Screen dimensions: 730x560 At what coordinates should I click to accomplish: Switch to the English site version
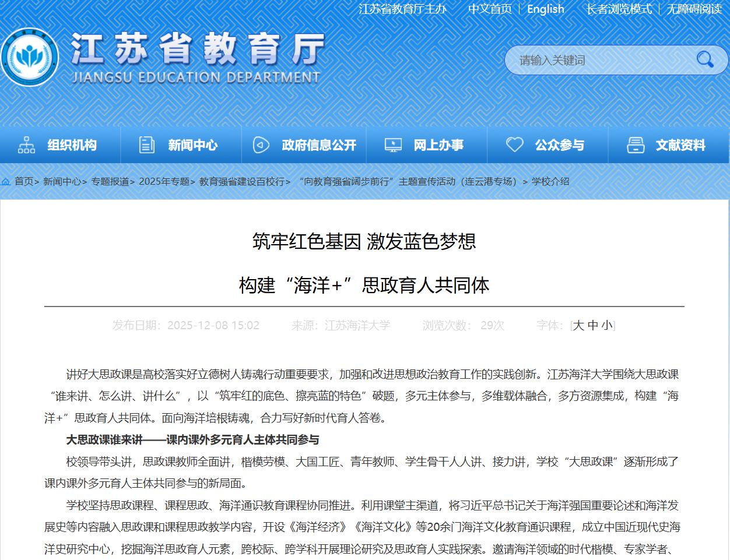pyautogui.click(x=545, y=9)
